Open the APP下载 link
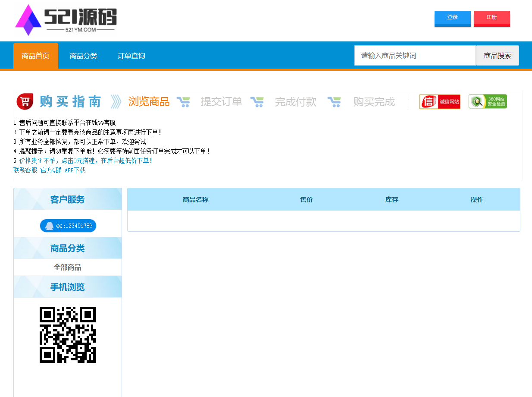 (x=75, y=170)
